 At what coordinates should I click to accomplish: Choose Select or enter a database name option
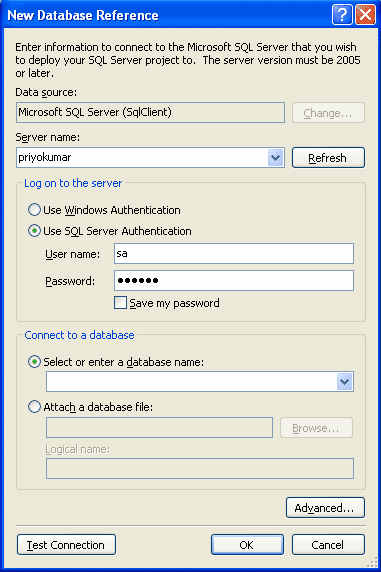click(x=34, y=362)
